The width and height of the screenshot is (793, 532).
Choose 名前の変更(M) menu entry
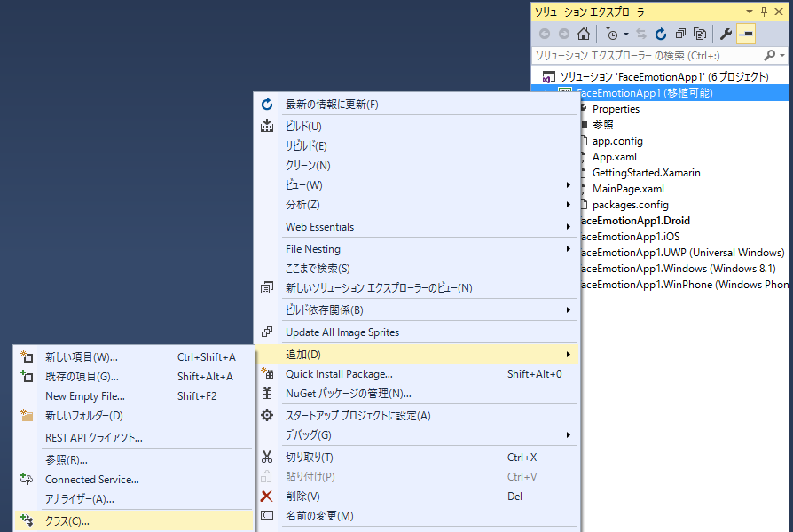tap(417, 516)
